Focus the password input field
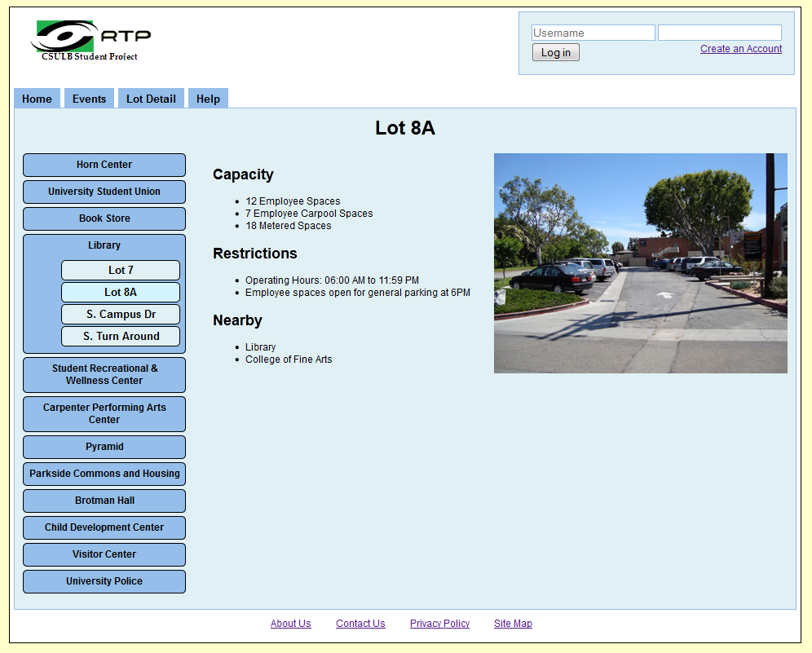 point(719,33)
